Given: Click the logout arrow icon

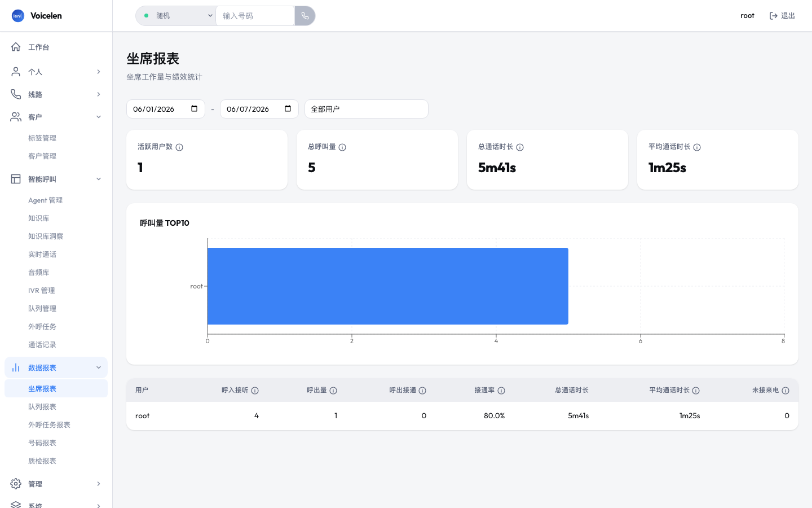Looking at the screenshot, I should click(x=774, y=16).
